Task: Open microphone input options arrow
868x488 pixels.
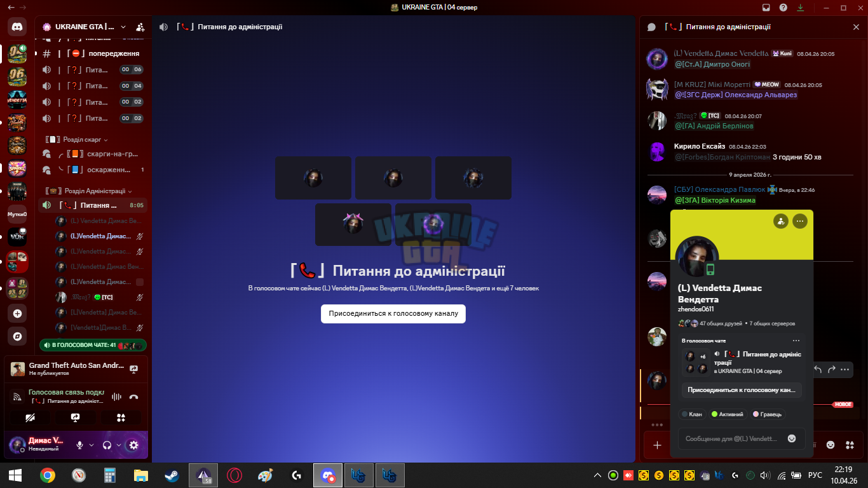Action: coord(92,445)
